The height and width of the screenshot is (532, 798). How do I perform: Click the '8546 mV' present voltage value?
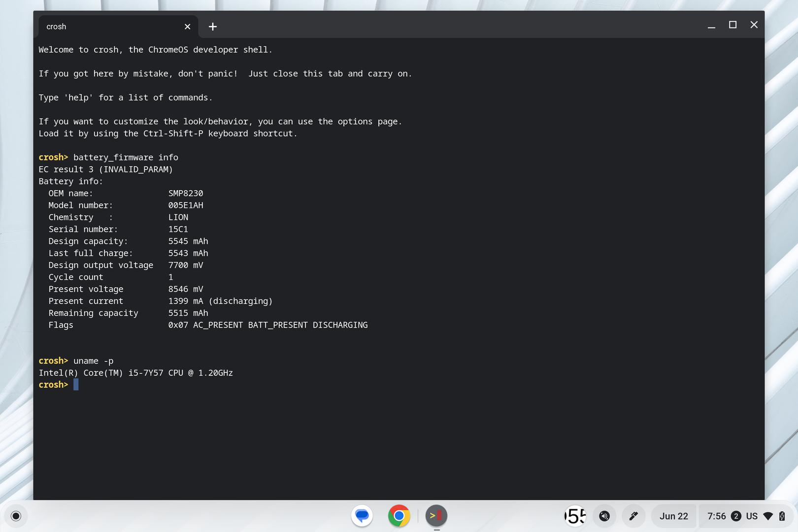coord(186,289)
